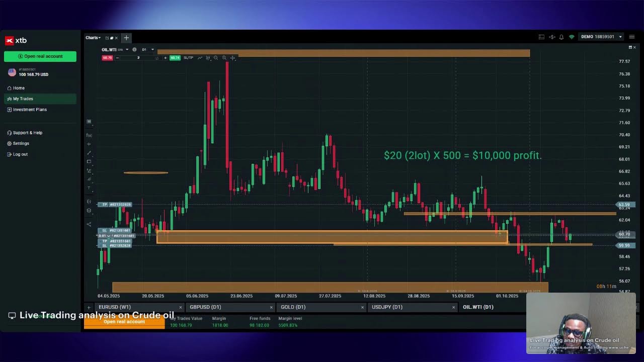Open the chart template panel icon
Viewport: 644px width, 362px height.
(x=89, y=122)
